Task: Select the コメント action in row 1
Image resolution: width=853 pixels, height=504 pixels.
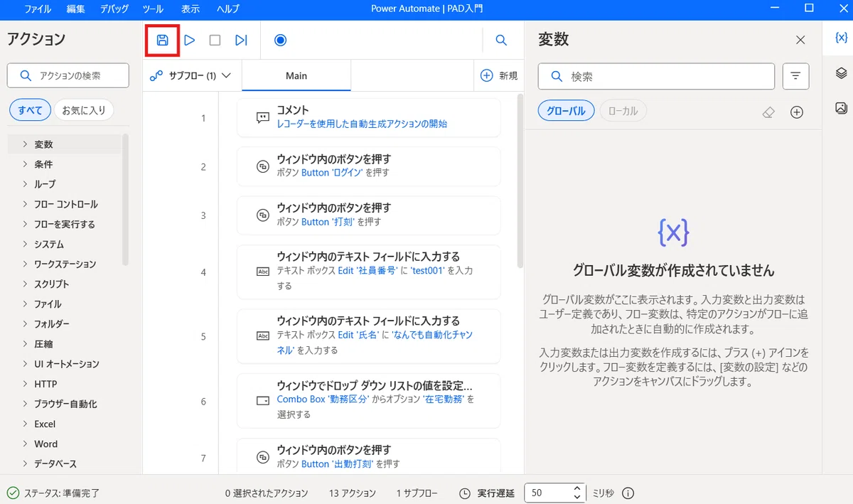Action: coord(369,117)
